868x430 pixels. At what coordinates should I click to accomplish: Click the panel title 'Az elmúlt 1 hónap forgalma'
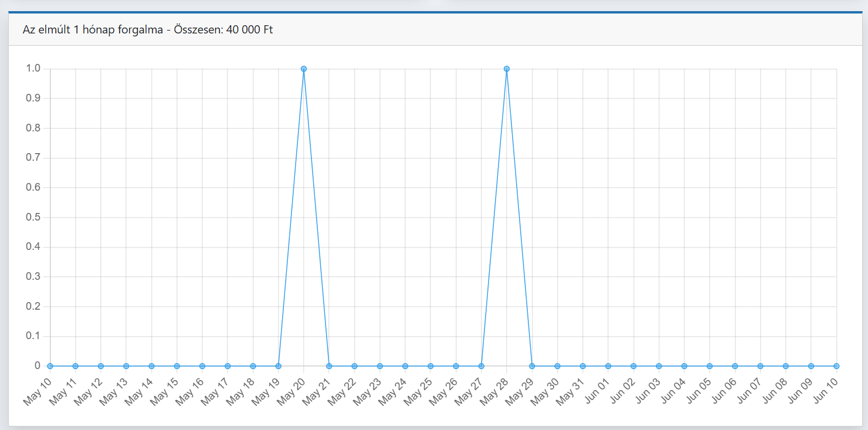(93, 30)
